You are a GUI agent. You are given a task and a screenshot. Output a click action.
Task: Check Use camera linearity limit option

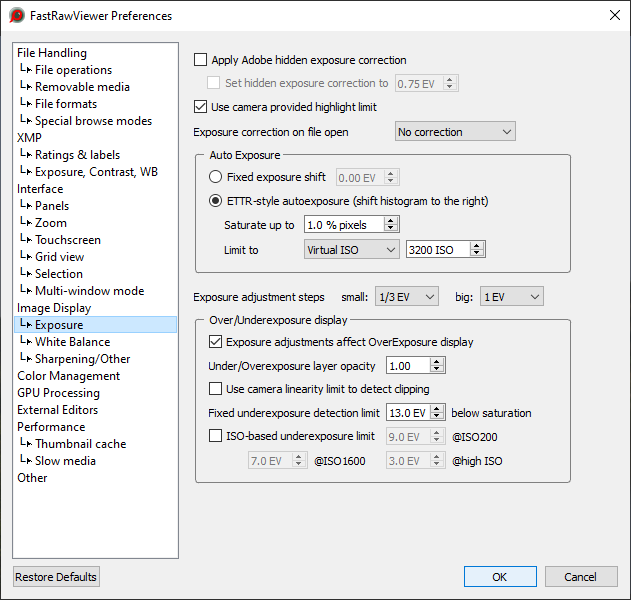[217, 389]
